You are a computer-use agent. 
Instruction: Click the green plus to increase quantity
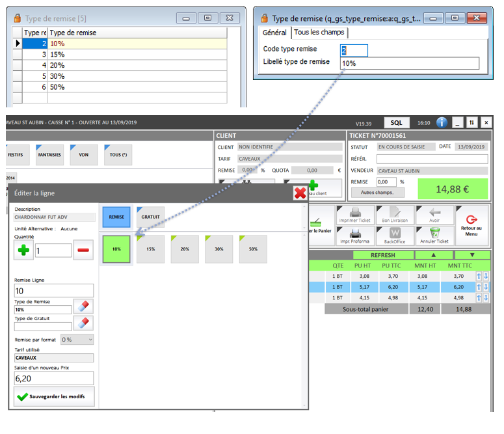point(24,250)
